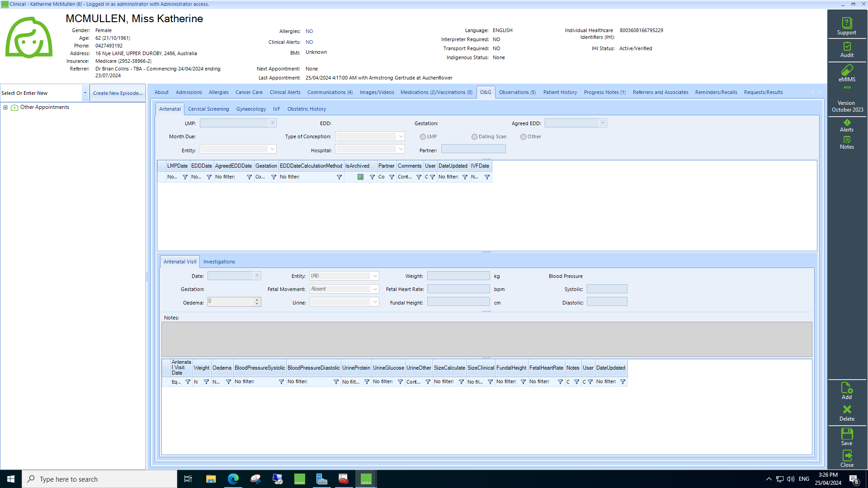Click the Delete icon
The height and width of the screenshot is (488, 868).
[847, 413]
